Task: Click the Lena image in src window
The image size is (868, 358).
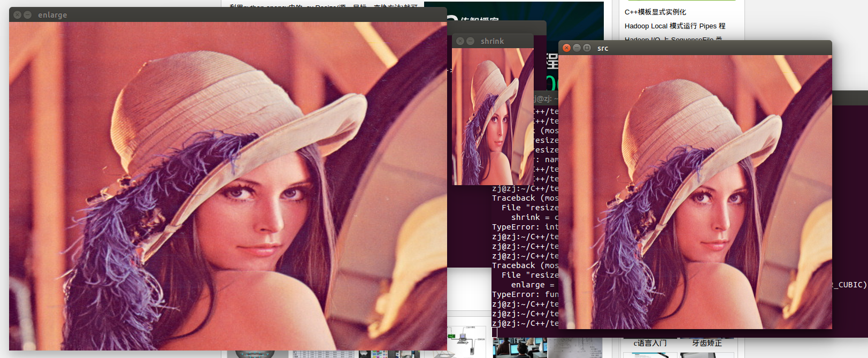Action: tap(695, 192)
